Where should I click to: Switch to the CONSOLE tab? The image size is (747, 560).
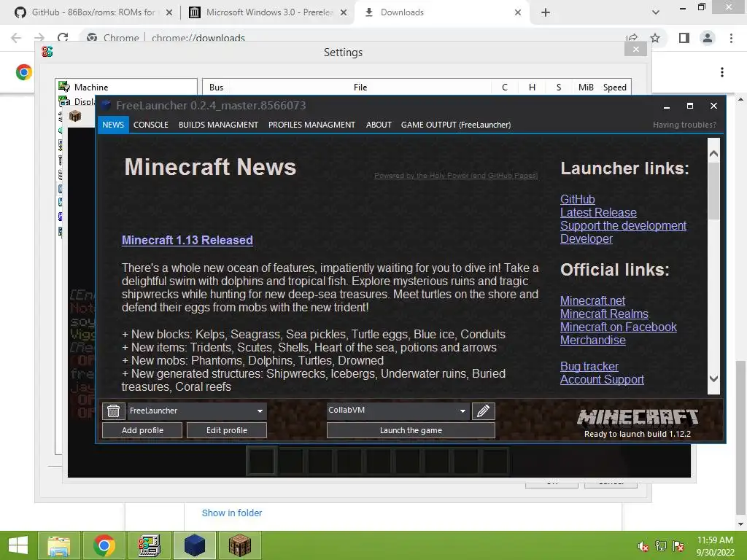click(150, 125)
